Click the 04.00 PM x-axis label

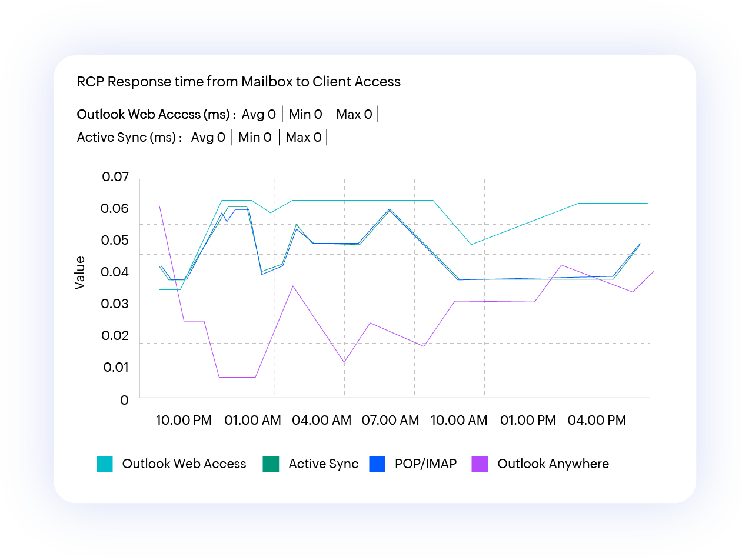[x=597, y=421]
